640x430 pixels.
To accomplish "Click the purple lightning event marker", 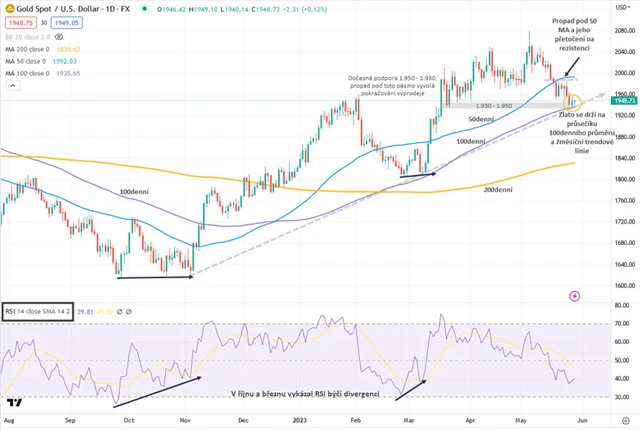I will click(574, 296).
